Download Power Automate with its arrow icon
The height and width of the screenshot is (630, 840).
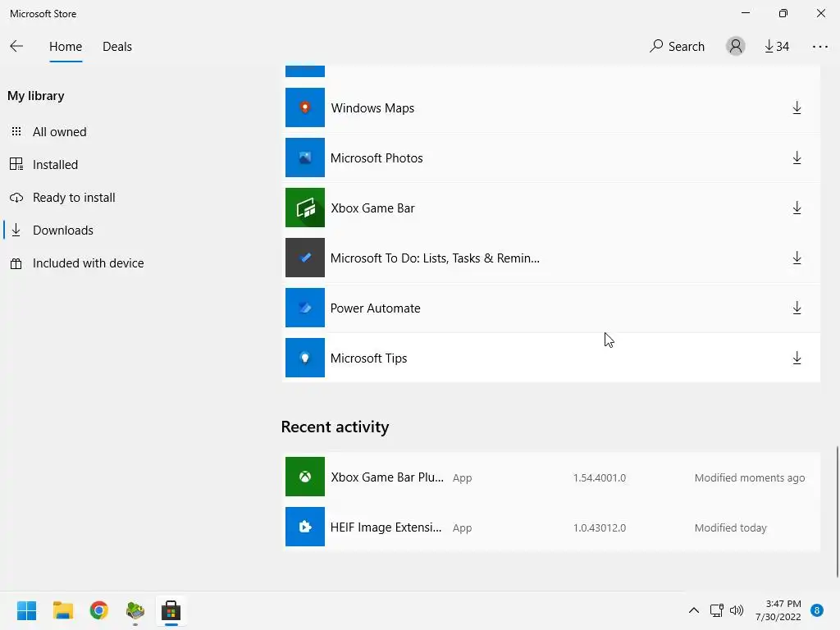pos(797,308)
